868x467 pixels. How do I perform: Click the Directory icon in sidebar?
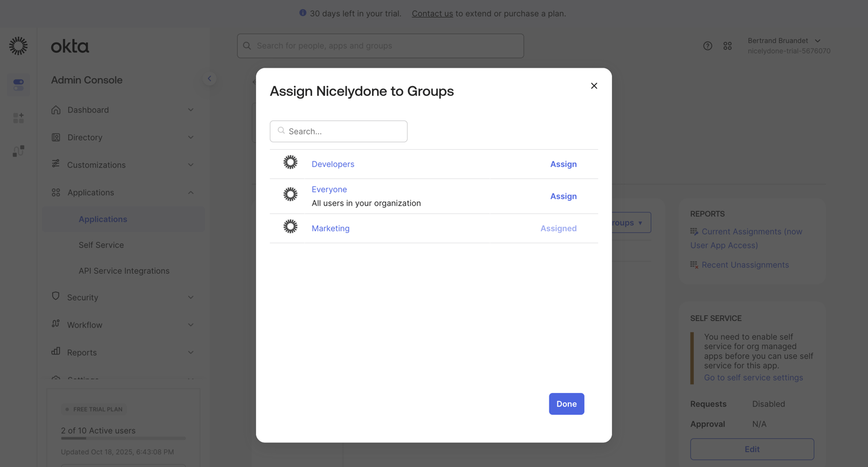coord(56,137)
